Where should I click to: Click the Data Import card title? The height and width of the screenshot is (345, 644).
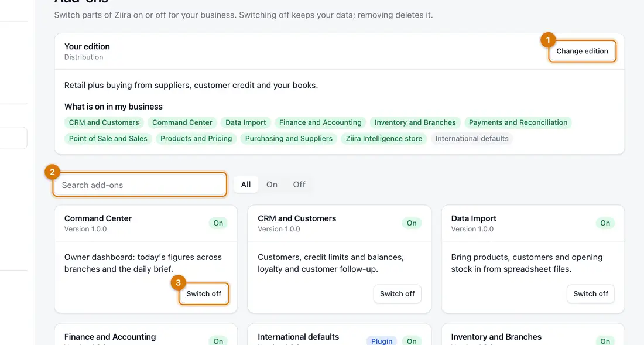click(474, 218)
